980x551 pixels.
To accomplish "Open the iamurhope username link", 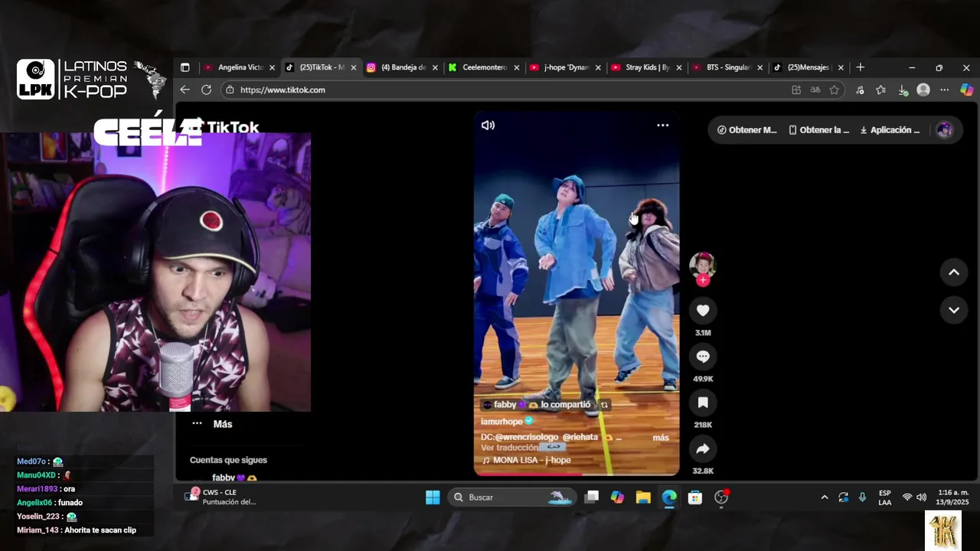I will (x=501, y=422).
